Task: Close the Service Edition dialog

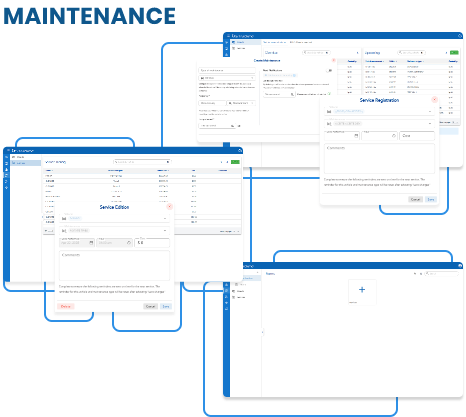Action: tap(169, 207)
